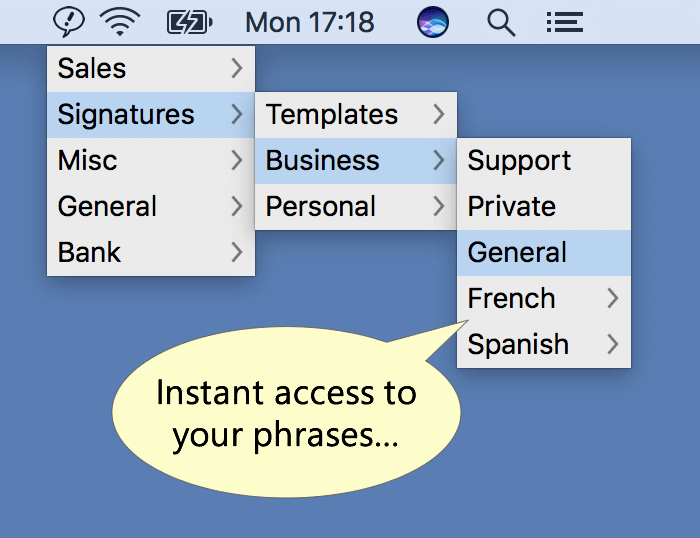Image resolution: width=700 pixels, height=538 pixels.
Task: Select the Signatures menu entry
Action: pos(151,115)
